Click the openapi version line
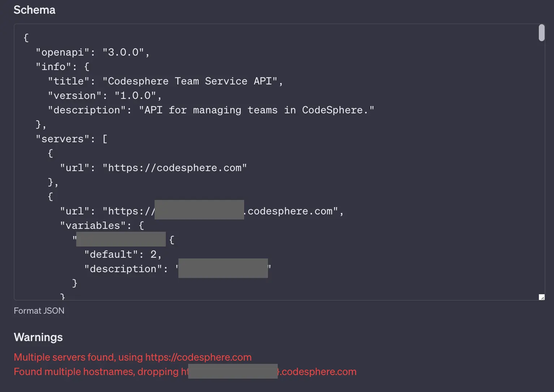The height and width of the screenshot is (392, 554). coord(92,52)
